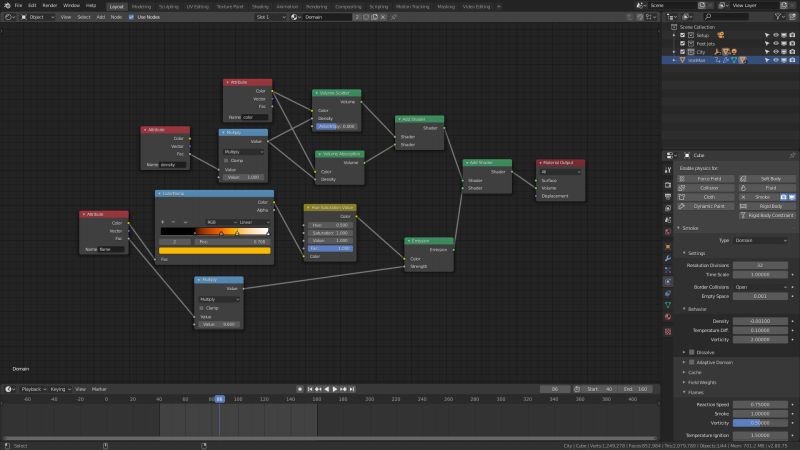This screenshot has width=800, height=450.
Task: Click the Force Field physics button
Action: pyautogui.click(x=706, y=179)
